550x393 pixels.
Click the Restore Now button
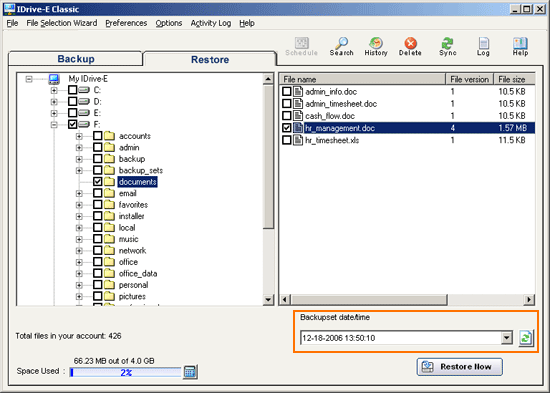[460, 367]
